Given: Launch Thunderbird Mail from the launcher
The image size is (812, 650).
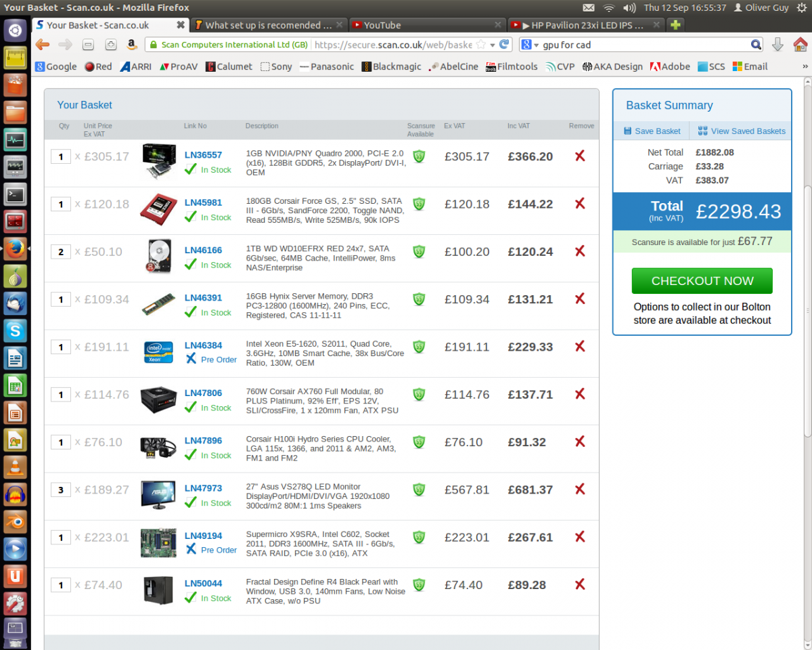Looking at the screenshot, I should [16, 303].
